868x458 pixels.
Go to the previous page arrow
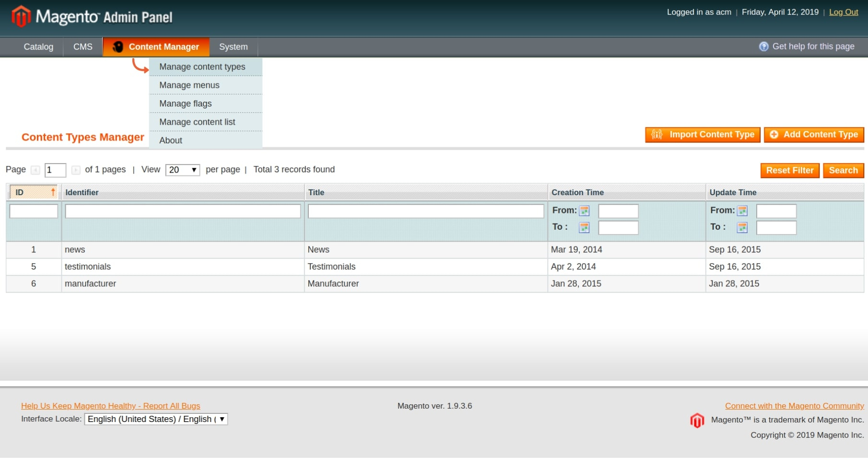pos(35,170)
